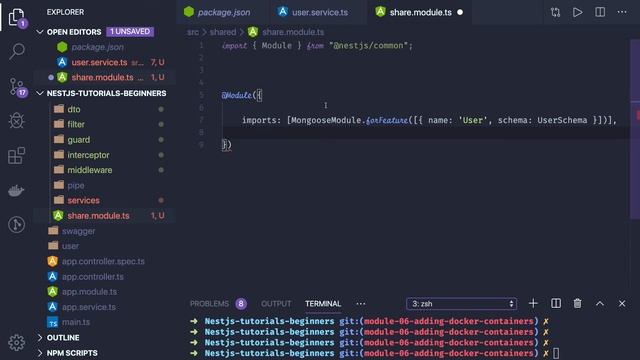Click the app.controller.spec.ts file icon
The image size is (640, 360).
pos(53,261)
